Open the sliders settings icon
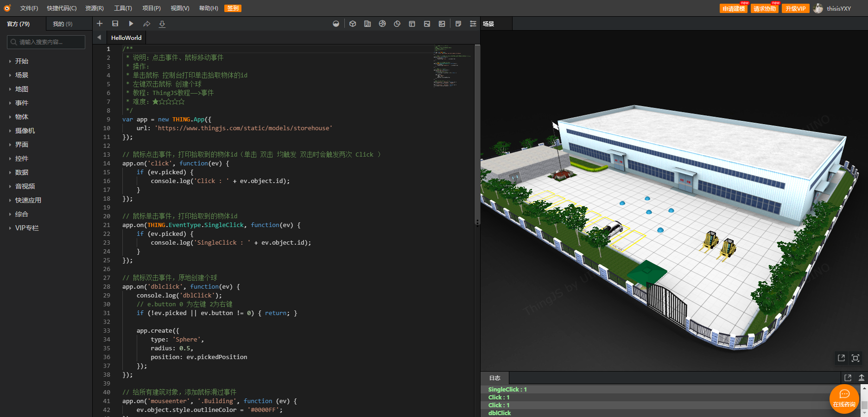The height and width of the screenshot is (417, 868). [473, 24]
